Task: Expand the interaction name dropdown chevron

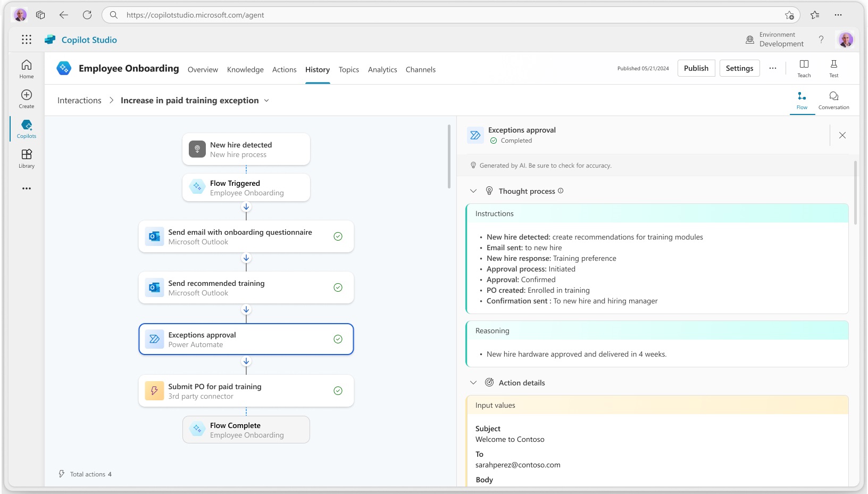Action: [x=266, y=101]
